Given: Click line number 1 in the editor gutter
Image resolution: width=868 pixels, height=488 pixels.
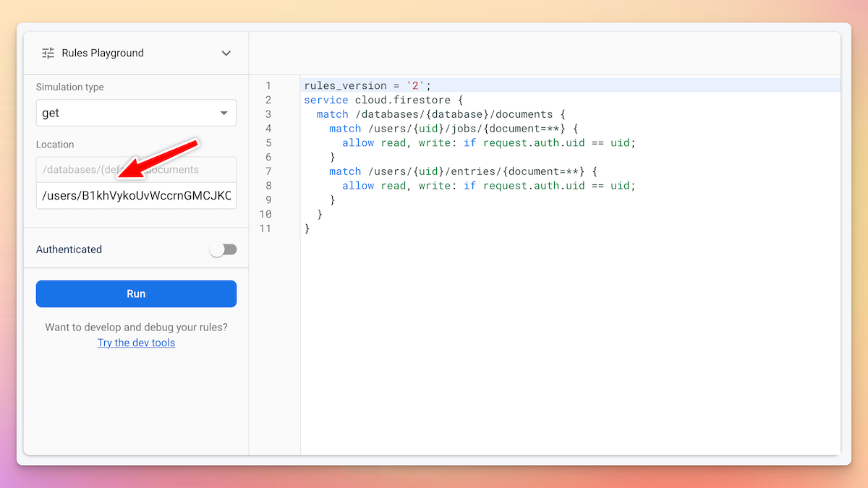Looking at the screenshot, I should pos(268,85).
